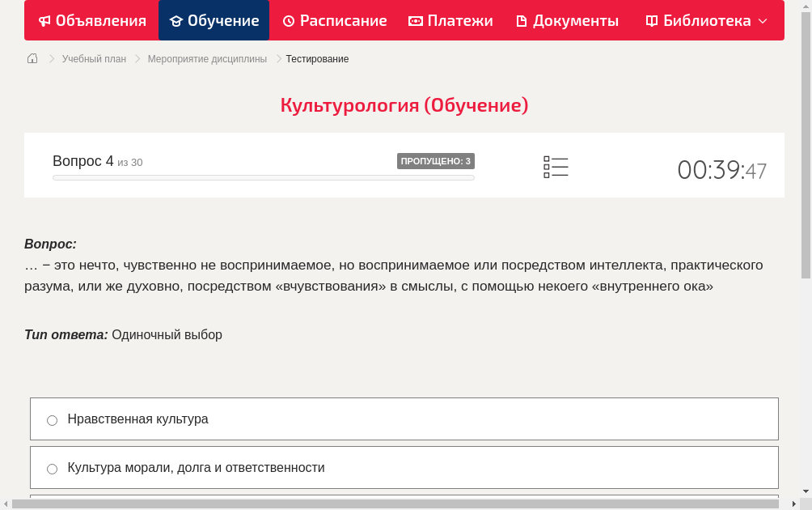Click the clock icon next to Расписание
The image size is (812, 510).
[288, 20]
